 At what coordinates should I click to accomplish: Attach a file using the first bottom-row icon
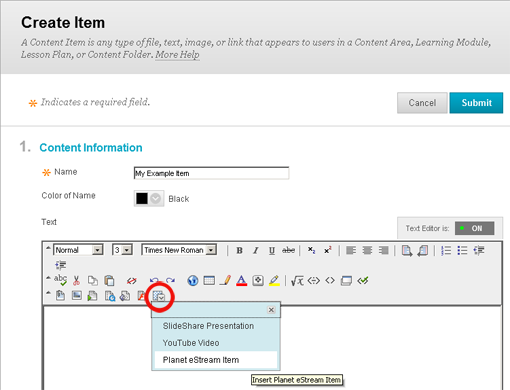point(60,296)
